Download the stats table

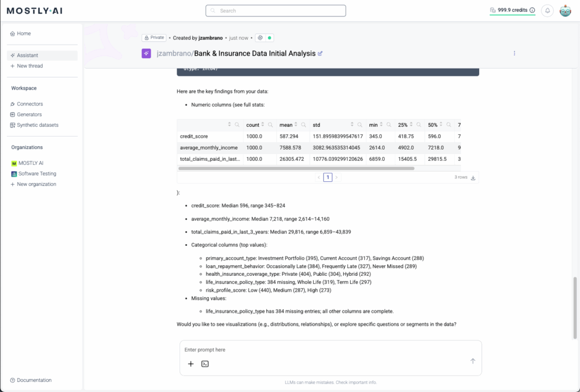[473, 177]
